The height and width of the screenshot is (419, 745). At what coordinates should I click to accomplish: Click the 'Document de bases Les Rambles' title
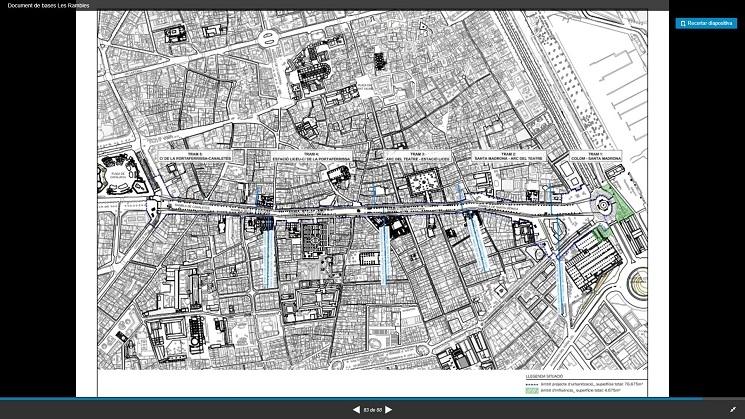pos(49,5)
